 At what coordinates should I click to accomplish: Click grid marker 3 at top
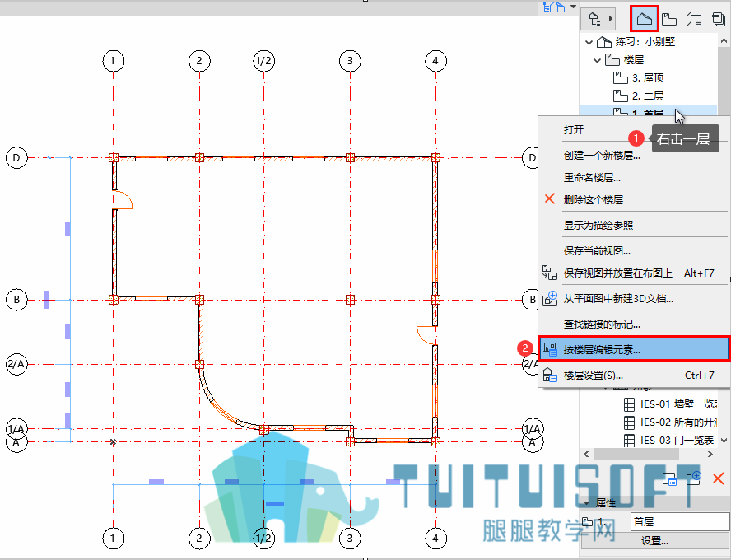[x=350, y=61]
